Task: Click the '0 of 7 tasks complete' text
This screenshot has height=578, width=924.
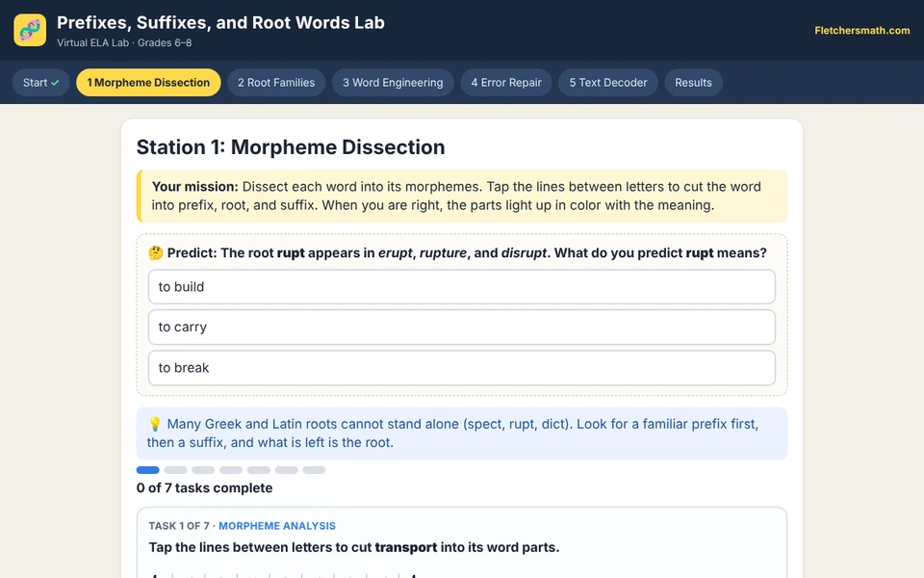Action: (x=204, y=487)
